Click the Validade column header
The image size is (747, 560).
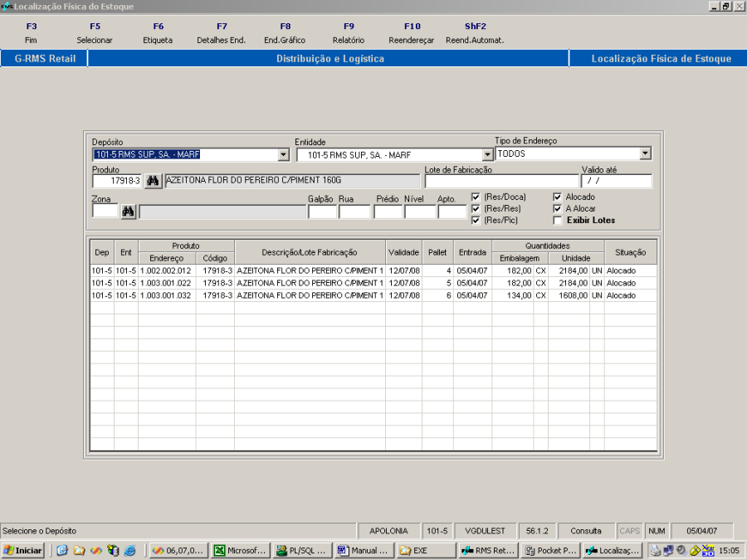click(x=403, y=252)
